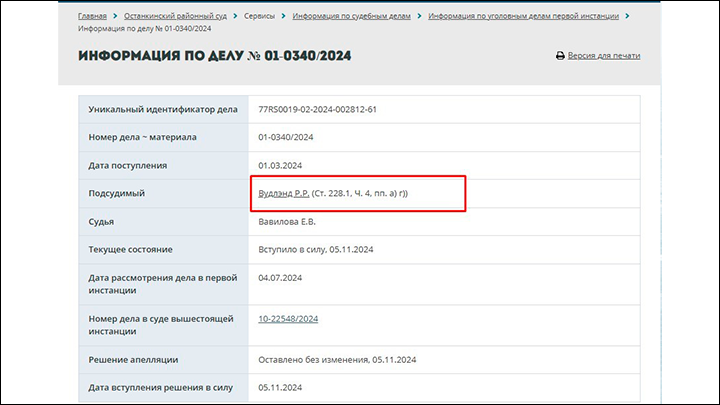Select the judge name Вавилова Е.В.

point(287,222)
